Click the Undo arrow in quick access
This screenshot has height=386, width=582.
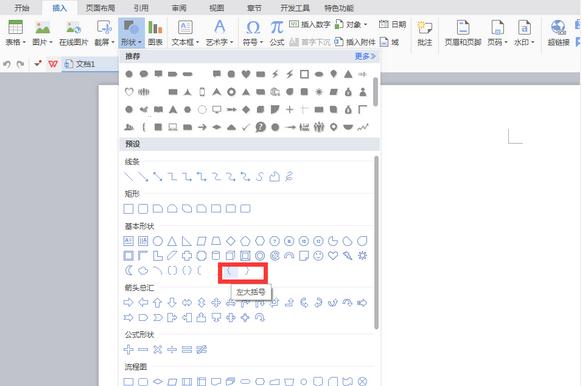[7, 64]
